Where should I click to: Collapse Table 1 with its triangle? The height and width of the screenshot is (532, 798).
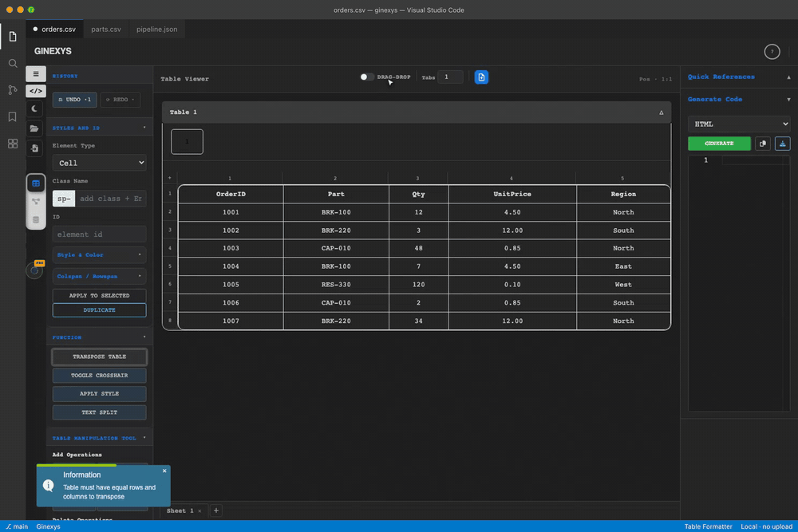click(661, 112)
